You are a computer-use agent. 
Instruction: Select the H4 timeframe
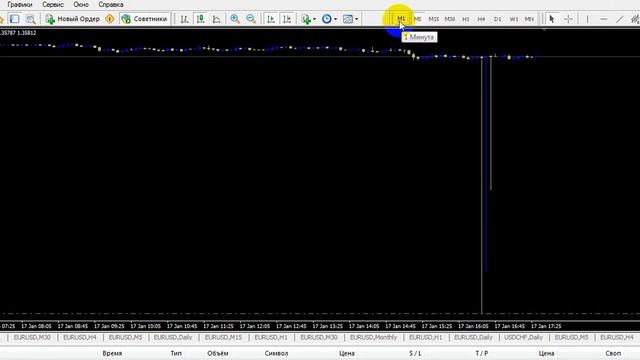point(481,19)
